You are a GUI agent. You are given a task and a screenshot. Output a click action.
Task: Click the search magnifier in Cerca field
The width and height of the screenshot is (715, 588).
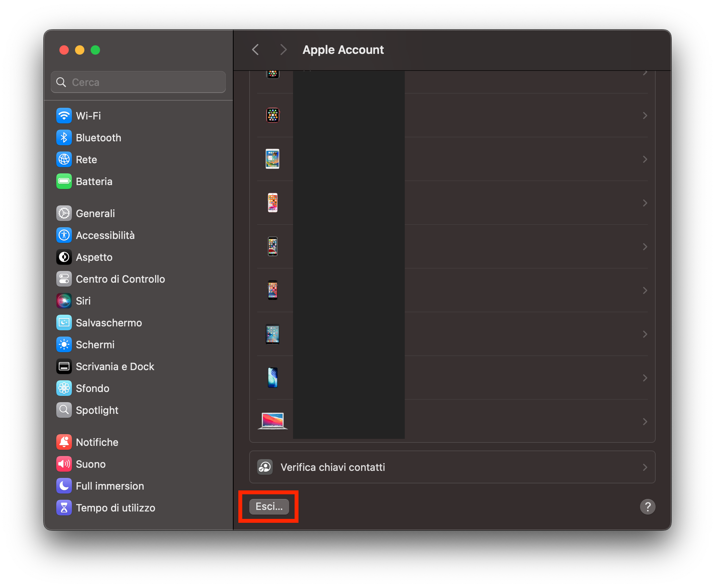(x=61, y=82)
